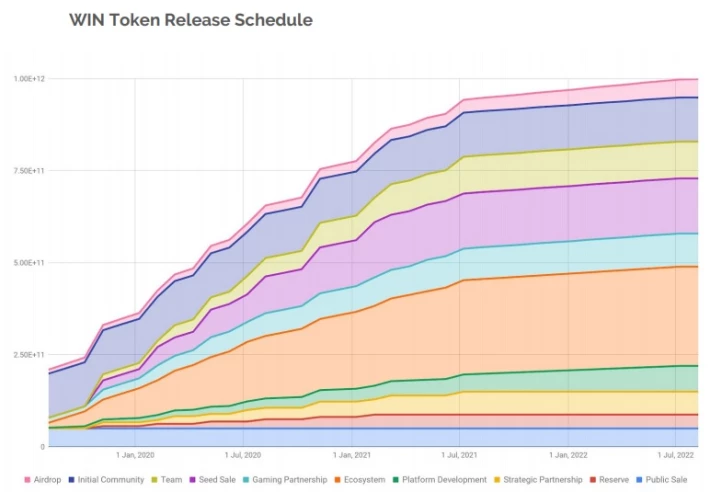Click the Public Sale blue swatch
Image resolution: width=710 pixels, height=492 pixels.
coord(639,480)
